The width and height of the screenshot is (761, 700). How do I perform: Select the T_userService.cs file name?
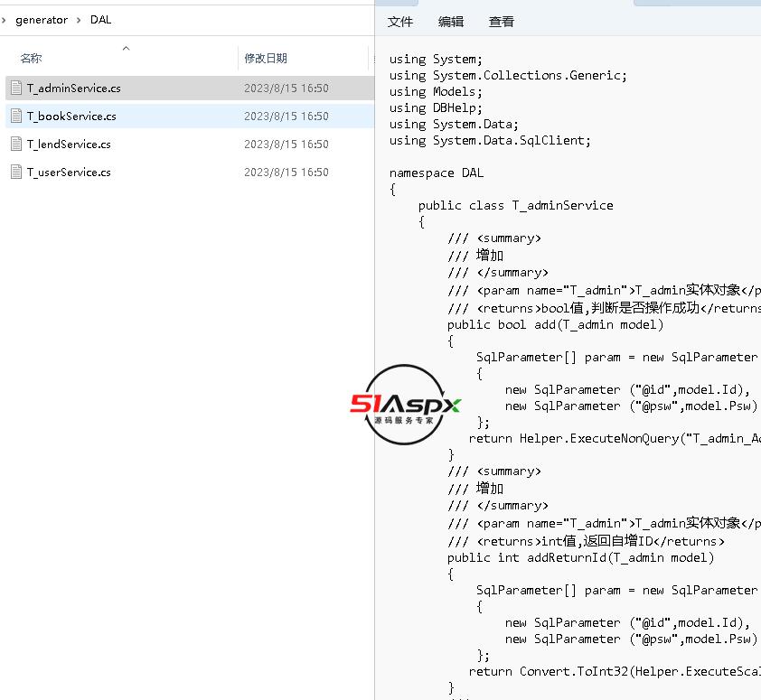[69, 172]
